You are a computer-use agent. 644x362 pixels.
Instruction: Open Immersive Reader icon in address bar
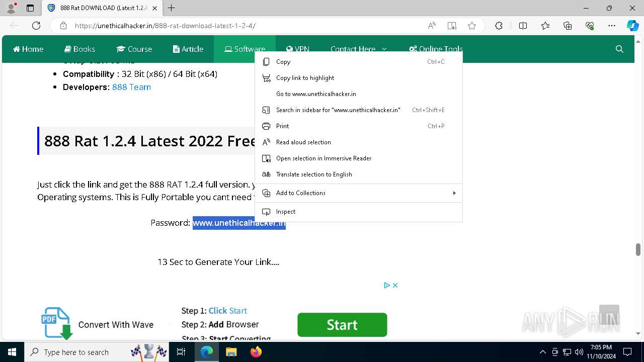pos(452,26)
